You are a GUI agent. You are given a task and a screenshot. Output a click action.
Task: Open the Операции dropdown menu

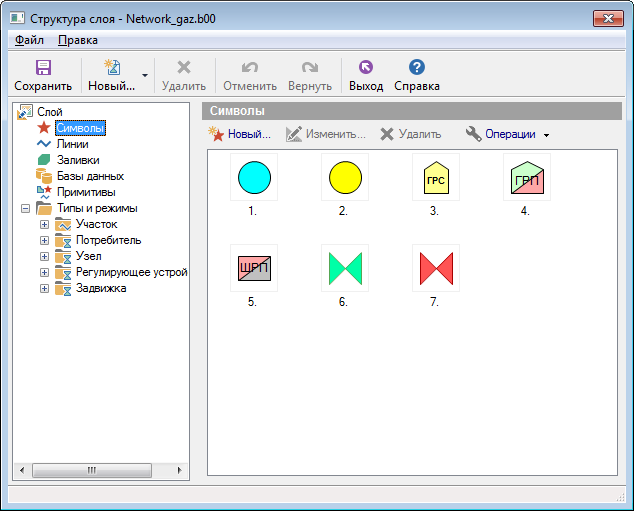click(509, 134)
